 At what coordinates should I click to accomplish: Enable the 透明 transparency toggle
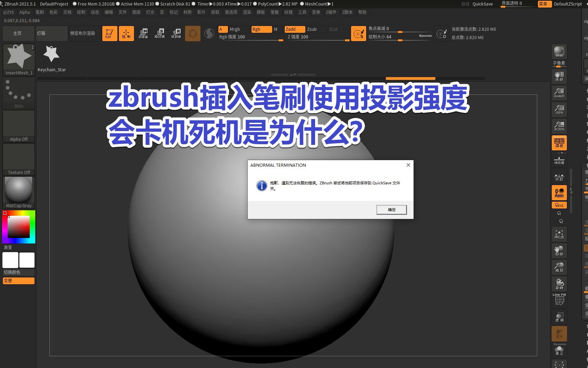[x=559, y=316]
